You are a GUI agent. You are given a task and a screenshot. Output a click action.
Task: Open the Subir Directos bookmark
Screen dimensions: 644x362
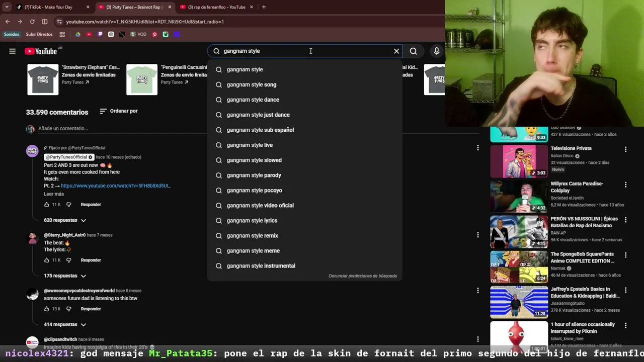39,34
